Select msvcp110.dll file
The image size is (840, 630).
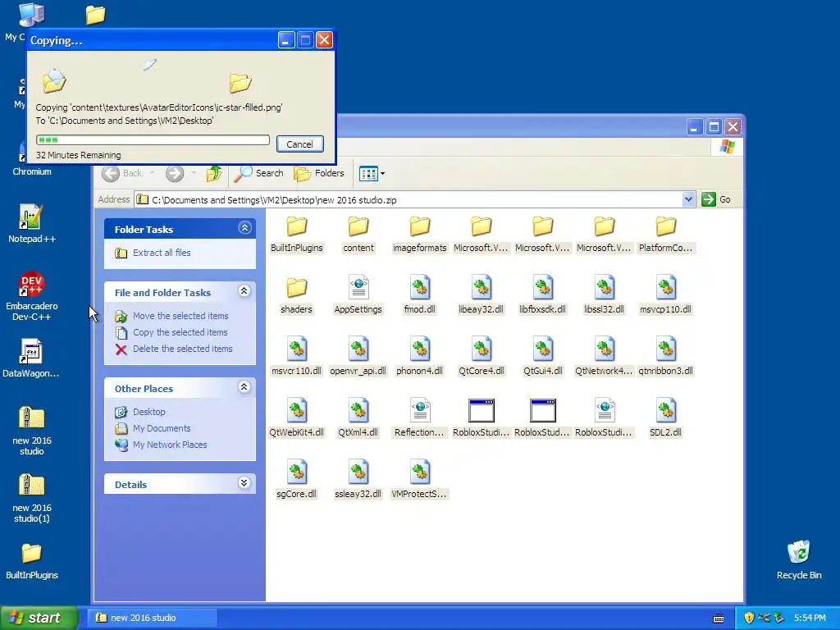[x=665, y=295]
